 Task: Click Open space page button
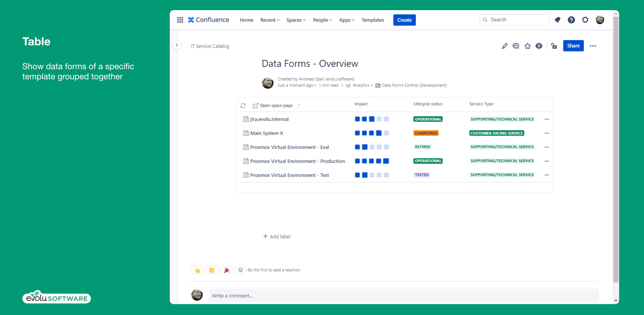click(x=273, y=105)
